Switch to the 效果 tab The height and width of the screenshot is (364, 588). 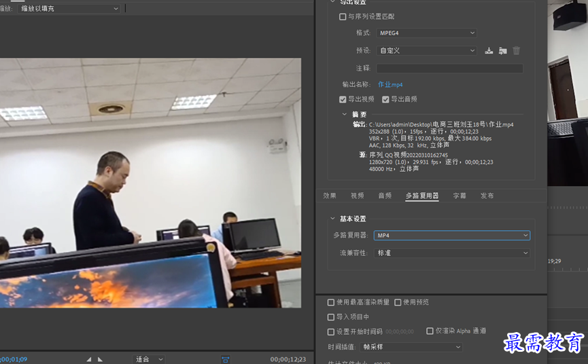click(330, 196)
